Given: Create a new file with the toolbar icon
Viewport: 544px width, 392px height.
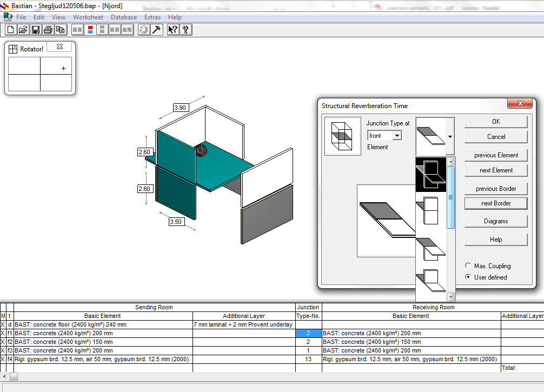Looking at the screenshot, I should (11, 30).
